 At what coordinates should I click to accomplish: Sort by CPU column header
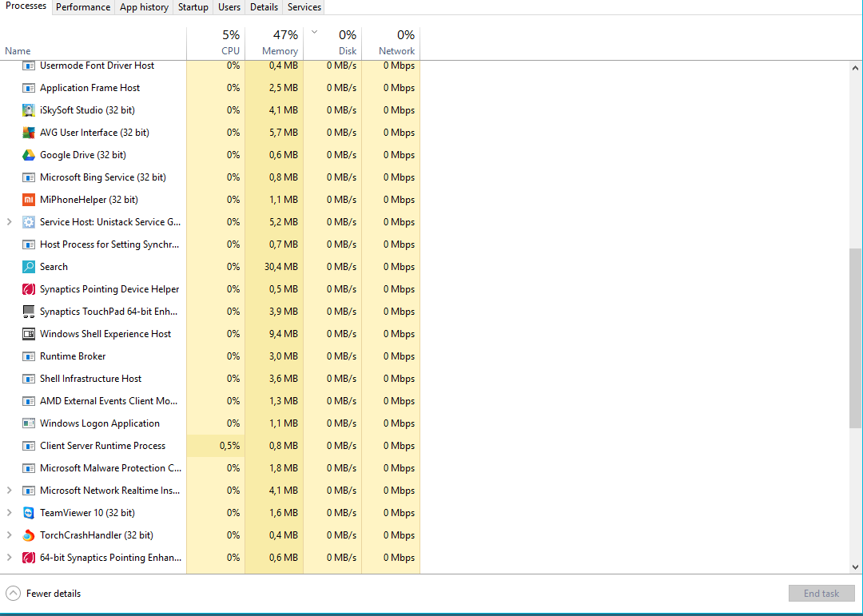coord(216,43)
